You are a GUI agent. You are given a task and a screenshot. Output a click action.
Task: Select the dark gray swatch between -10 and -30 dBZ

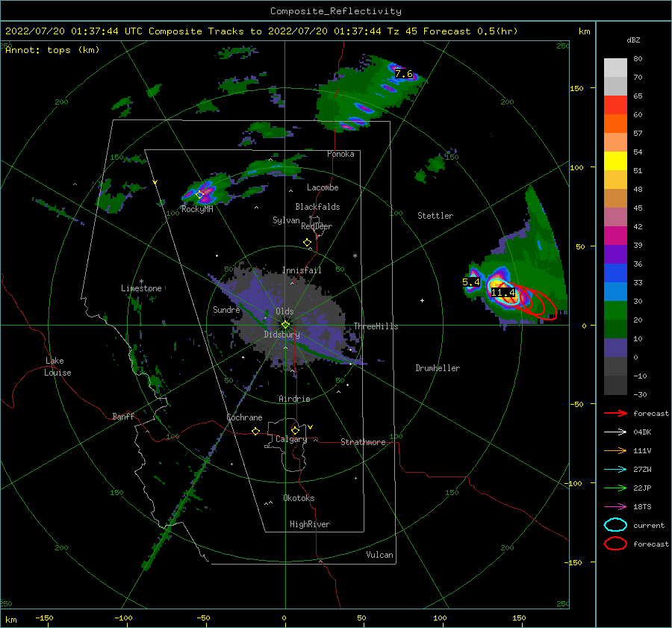click(615, 385)
